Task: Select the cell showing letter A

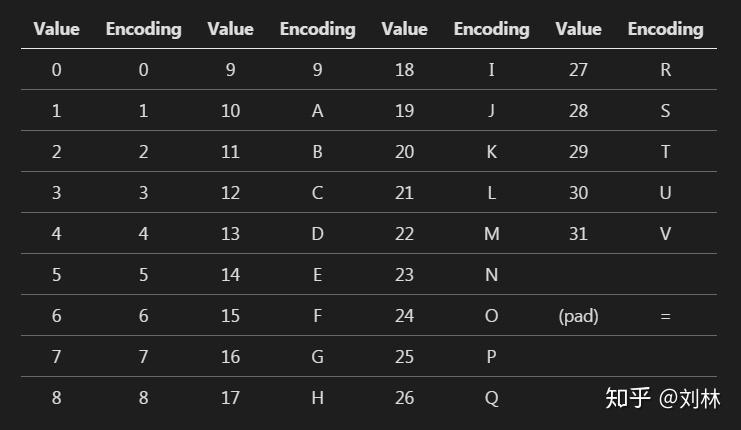Action: (317, 111)
